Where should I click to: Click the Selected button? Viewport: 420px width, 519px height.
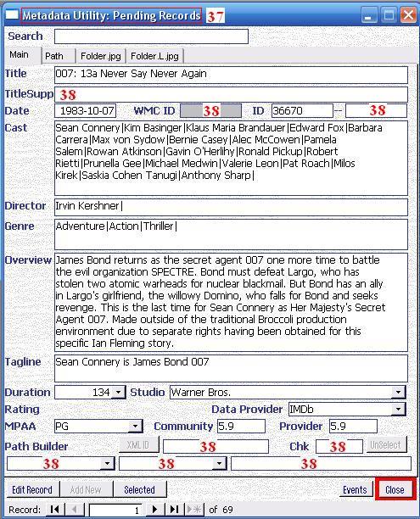[x=139, y=489]
